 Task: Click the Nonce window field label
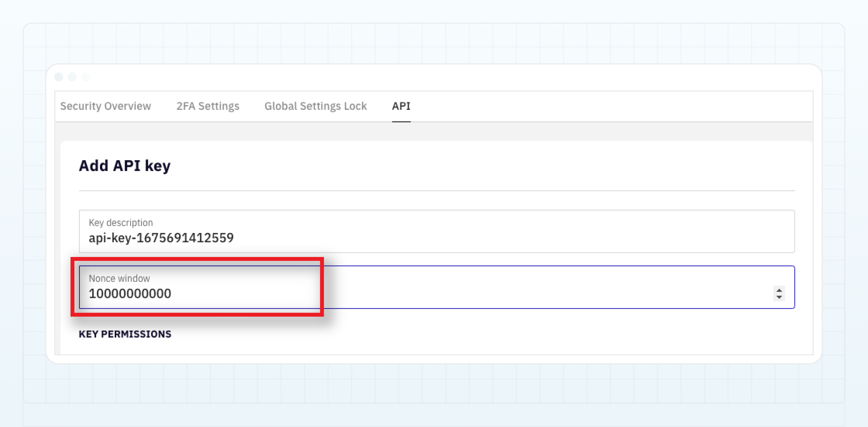click(x=119, y=278)
